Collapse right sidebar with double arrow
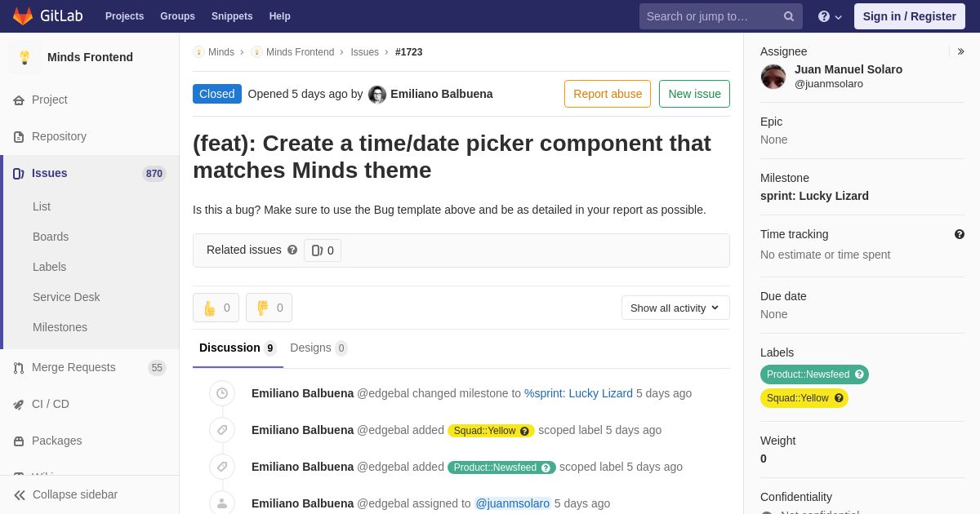 961,51
